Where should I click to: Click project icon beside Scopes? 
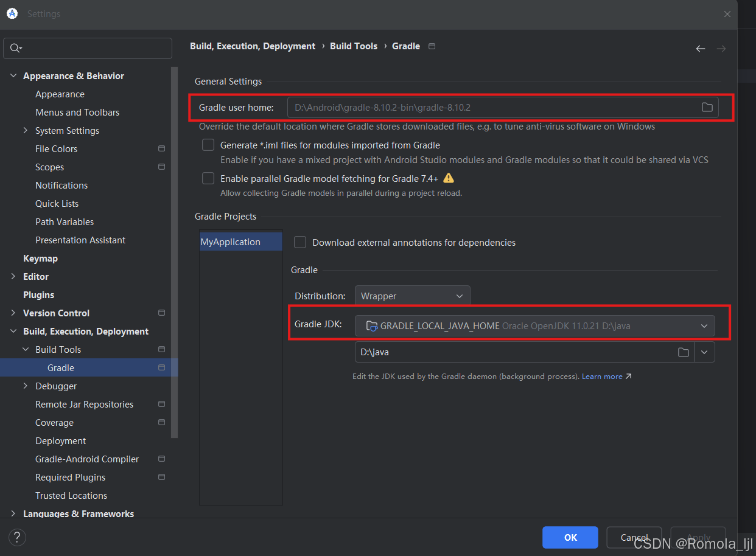pos(161,167)
